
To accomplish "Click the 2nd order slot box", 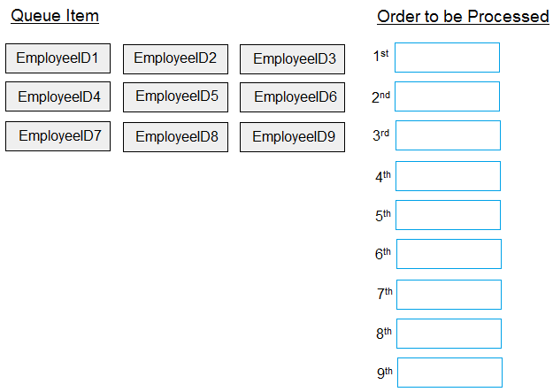I will [x=447, y=96].
